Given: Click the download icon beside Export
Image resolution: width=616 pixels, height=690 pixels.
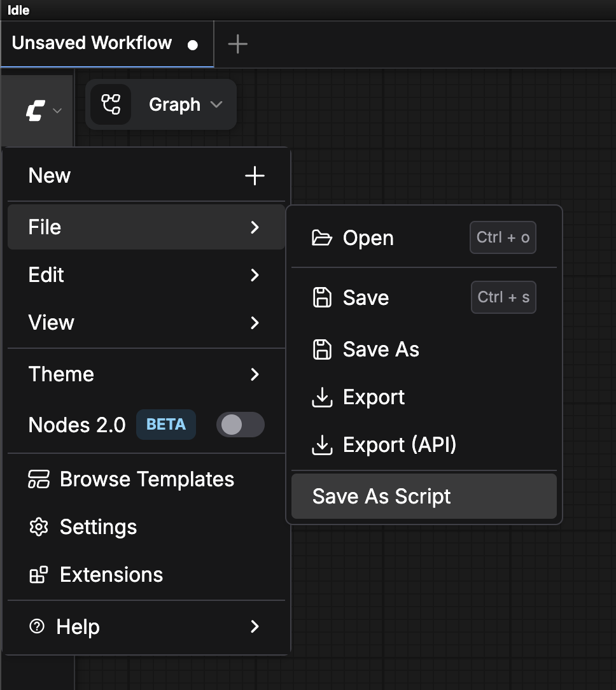Looking at the screenshot, I should (x=322, y=397).
